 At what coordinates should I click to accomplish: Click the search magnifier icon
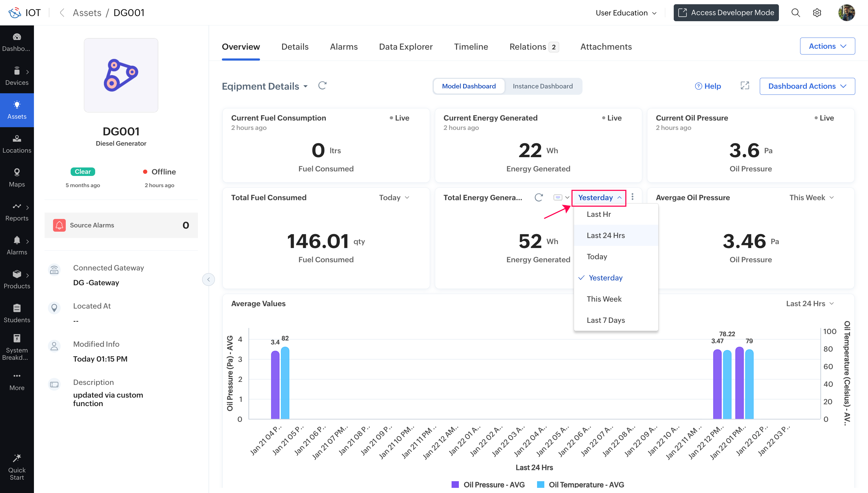tap(795, 13)
